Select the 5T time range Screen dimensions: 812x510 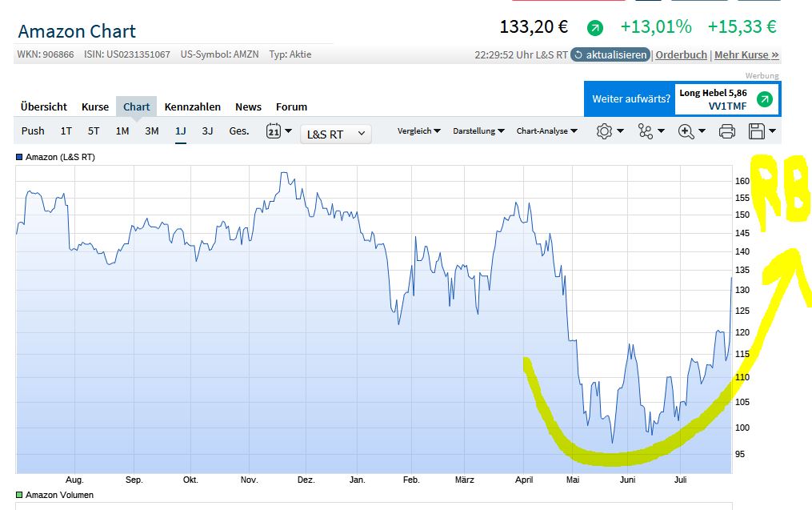tap(94, 131)
